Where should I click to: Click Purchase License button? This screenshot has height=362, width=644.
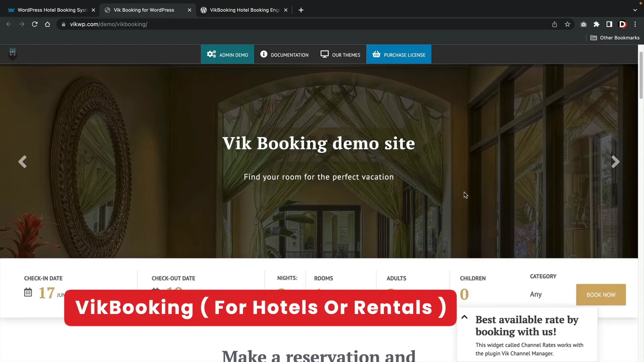tap(399, 54)
